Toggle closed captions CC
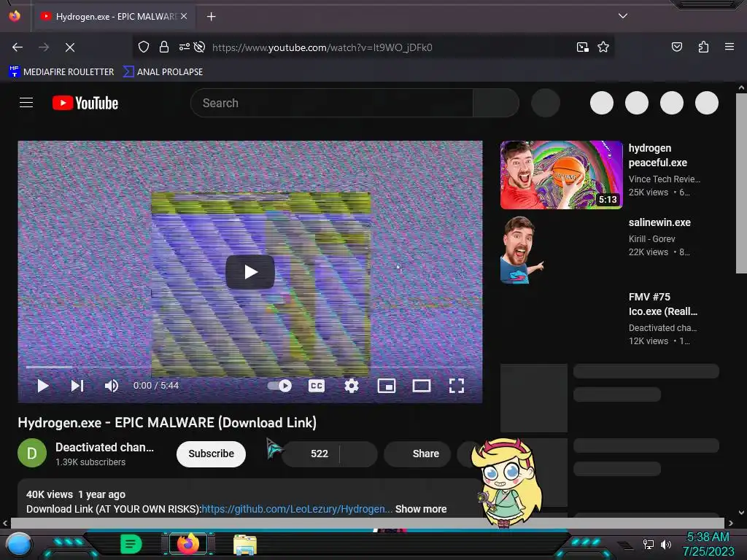 (317, 386)
